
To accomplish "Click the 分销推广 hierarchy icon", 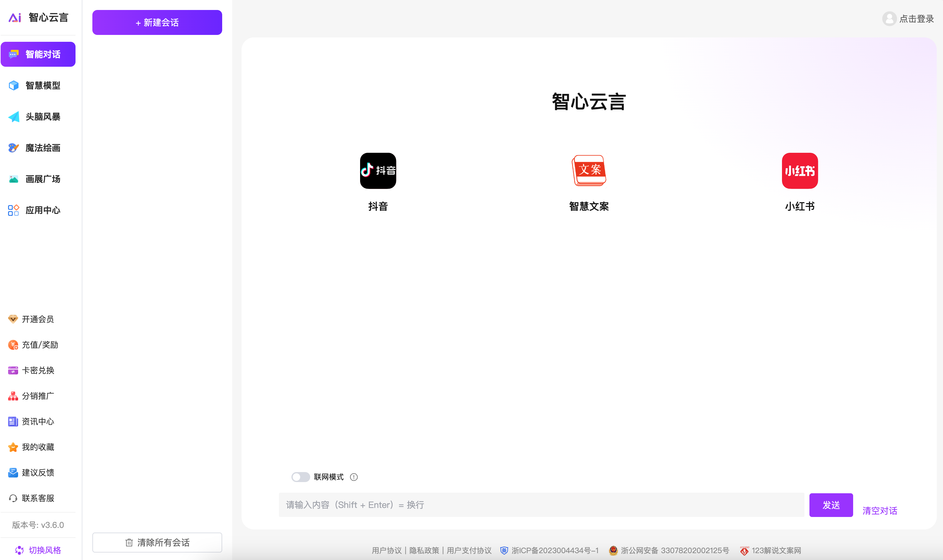I will [x=13, y=396].
